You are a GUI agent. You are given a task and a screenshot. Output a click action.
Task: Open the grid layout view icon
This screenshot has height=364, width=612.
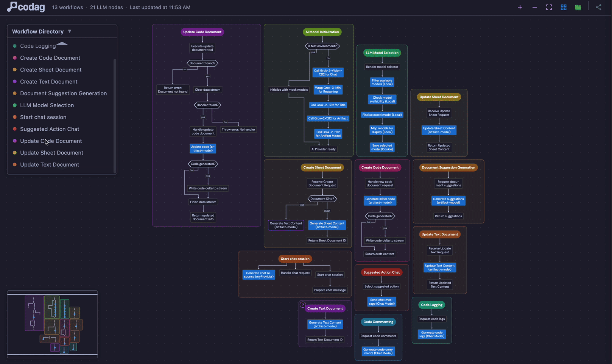click(564, 7)
